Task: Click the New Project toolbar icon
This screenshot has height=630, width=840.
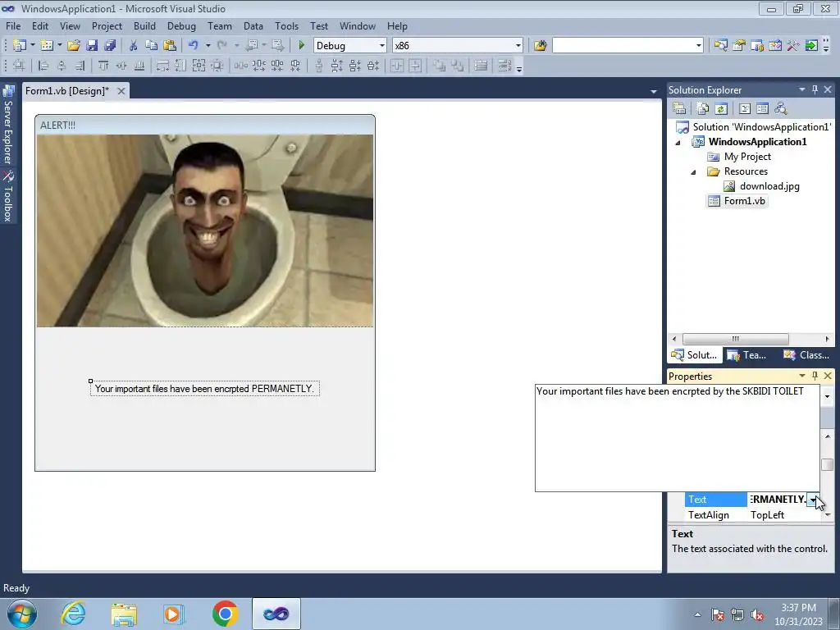Action: tap(20, 46)
